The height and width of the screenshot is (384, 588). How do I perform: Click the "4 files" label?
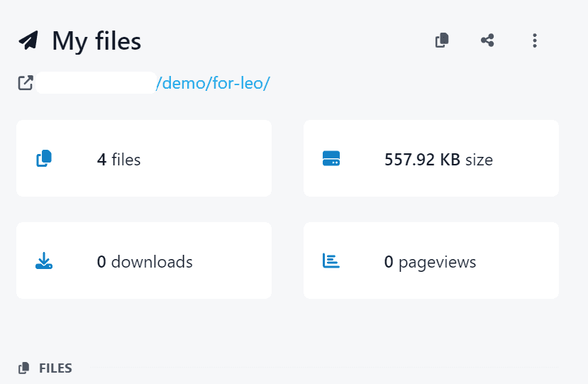pos(118,160)
